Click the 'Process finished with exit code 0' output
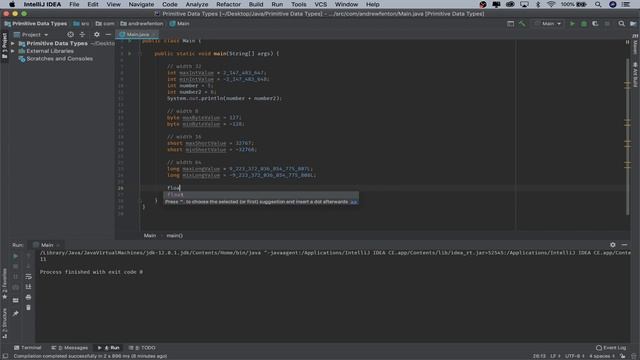The height and width of the screenshot is (360, 640). click(91, 272)
